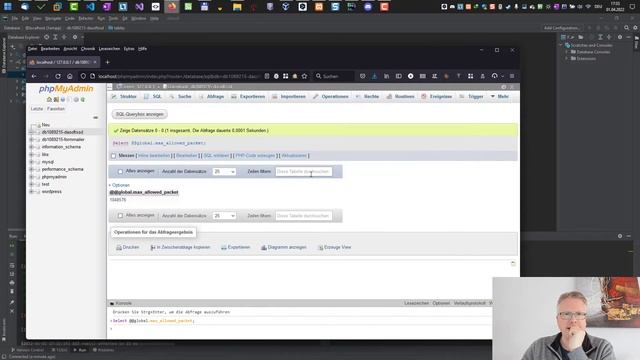Expand the Mehr dropdown menu
Image resolution: width=640 pixels, height=360 pixels.
[x=500, y=97]
